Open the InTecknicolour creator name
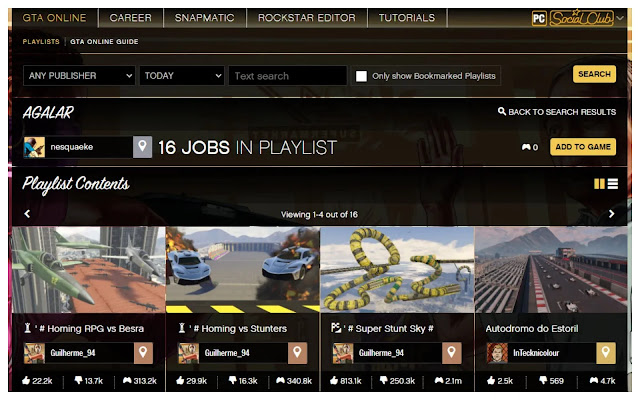Image resolution: width=640 pixels, height=400 pixels. pyautogui.click(x=536, y=353)
